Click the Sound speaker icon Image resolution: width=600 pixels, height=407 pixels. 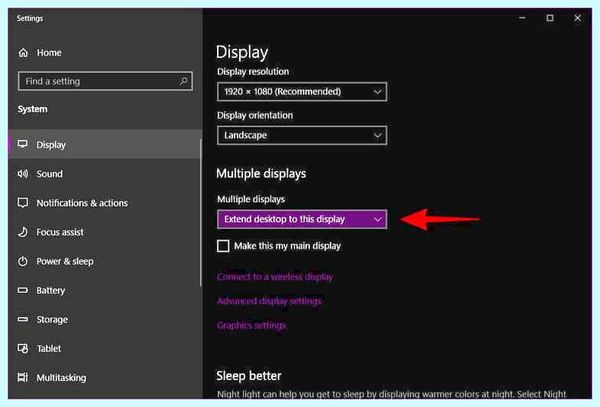[23, 174]
